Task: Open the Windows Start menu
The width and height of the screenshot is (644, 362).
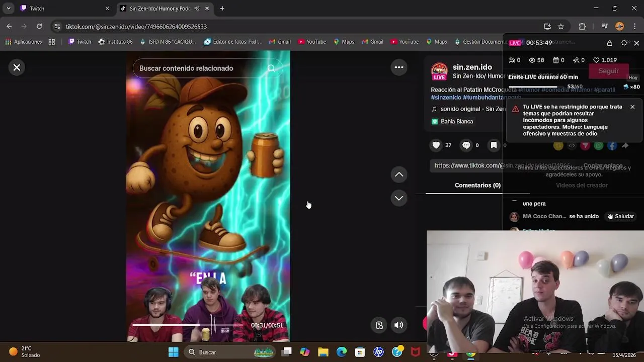Action: 173,352
